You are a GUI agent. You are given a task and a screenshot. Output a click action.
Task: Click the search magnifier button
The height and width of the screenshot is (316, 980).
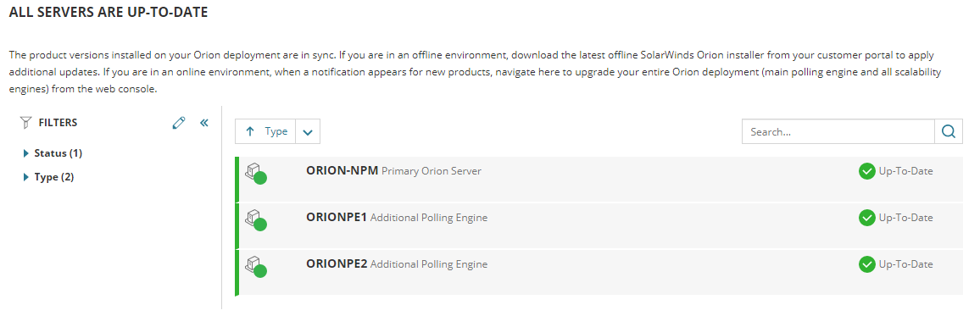948,132
